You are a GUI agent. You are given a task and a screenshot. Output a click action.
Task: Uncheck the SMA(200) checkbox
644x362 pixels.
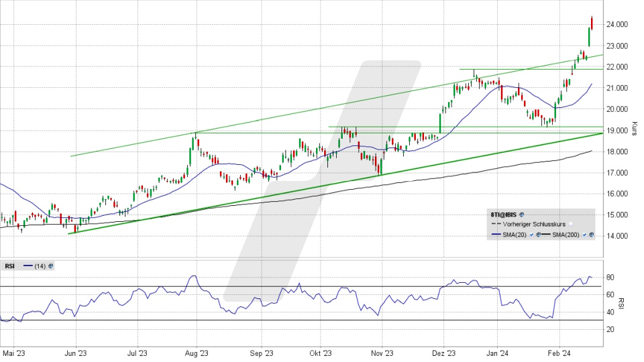click(x=584, y=235)
